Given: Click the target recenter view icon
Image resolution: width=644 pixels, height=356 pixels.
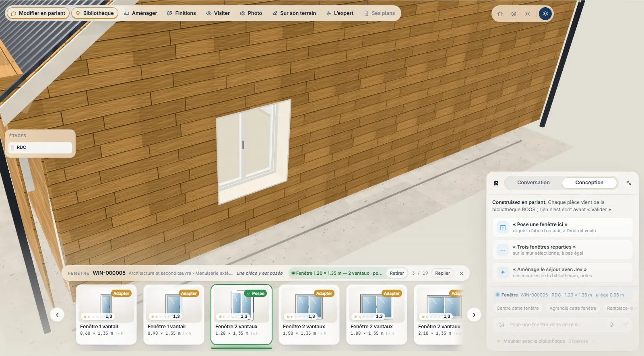Looking at the screenshot, I should (x=514, y=14).
